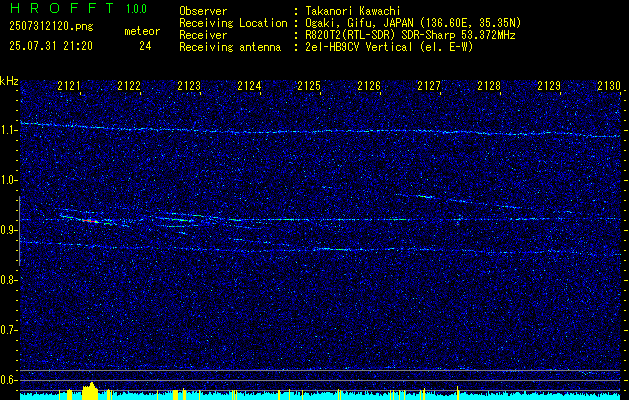Click the 2121 time axis marker
This screenshot has height=400, width=629.
[69, 85]
